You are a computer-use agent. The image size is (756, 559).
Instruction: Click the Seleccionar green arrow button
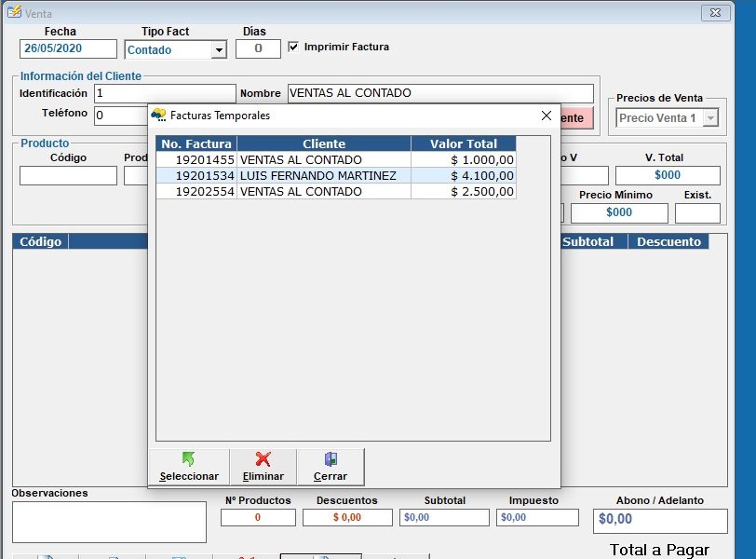tap(189, 467)
